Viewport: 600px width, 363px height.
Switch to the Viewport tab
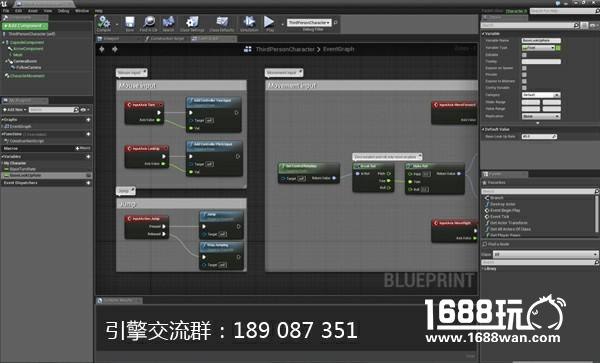click(x=111, y=39)
